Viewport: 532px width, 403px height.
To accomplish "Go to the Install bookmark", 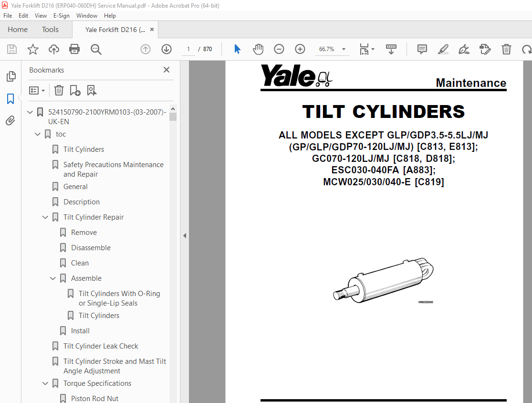I will tap(80, 331).
